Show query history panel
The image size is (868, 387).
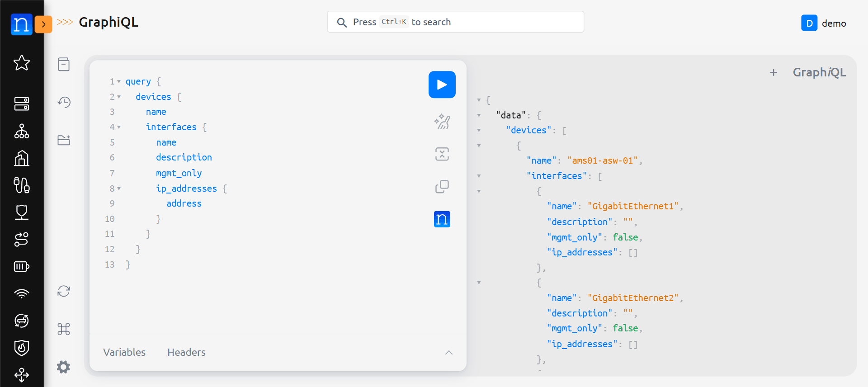click(64, 102)
